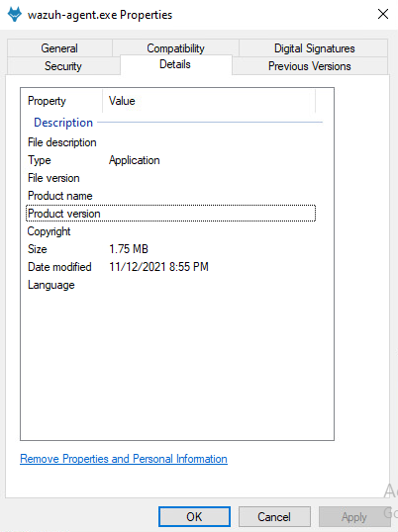The height and width of the screenshot is (532, 398).
Task: Click the Application value text
Action: pos(134,160)
